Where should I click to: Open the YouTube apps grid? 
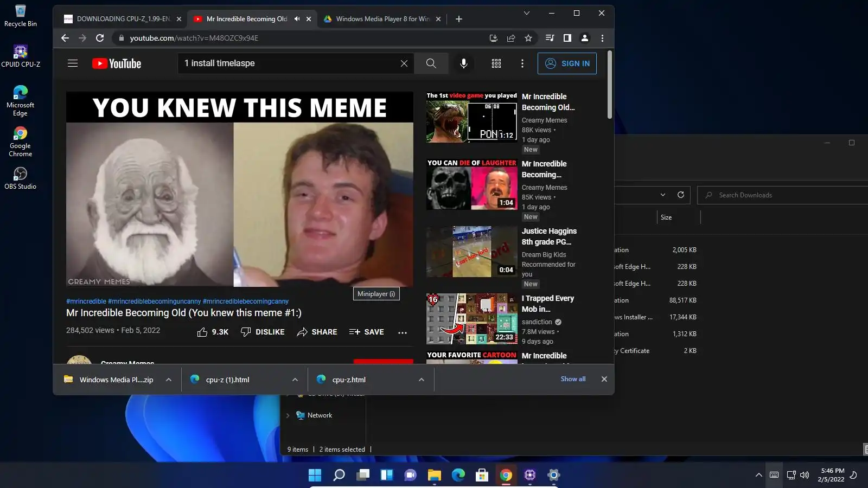(496, 63)
